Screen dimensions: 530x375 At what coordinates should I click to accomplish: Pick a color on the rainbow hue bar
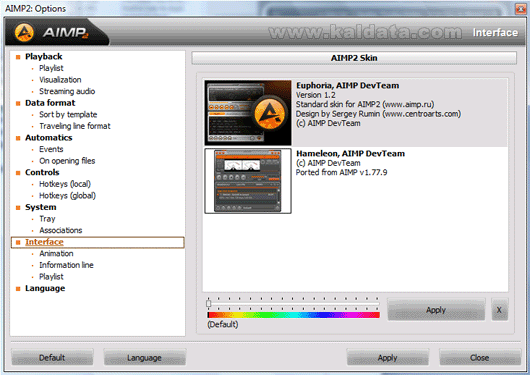pos(293,315)
